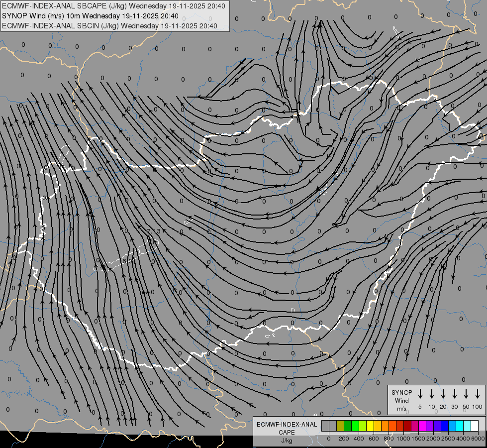Viewport: 487px width, 448px height.
Task: Click the 30 label in wind legend
Action: tap(454, 407)
